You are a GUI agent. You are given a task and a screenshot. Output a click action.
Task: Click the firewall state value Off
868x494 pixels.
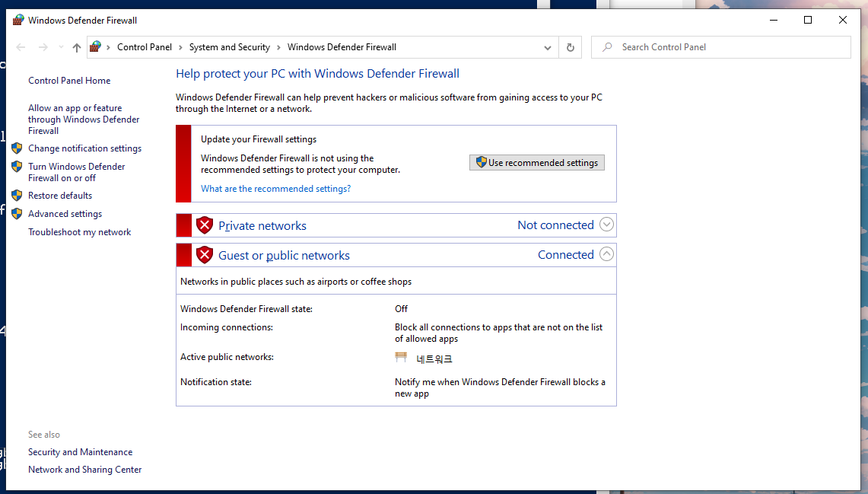point(401,309)
